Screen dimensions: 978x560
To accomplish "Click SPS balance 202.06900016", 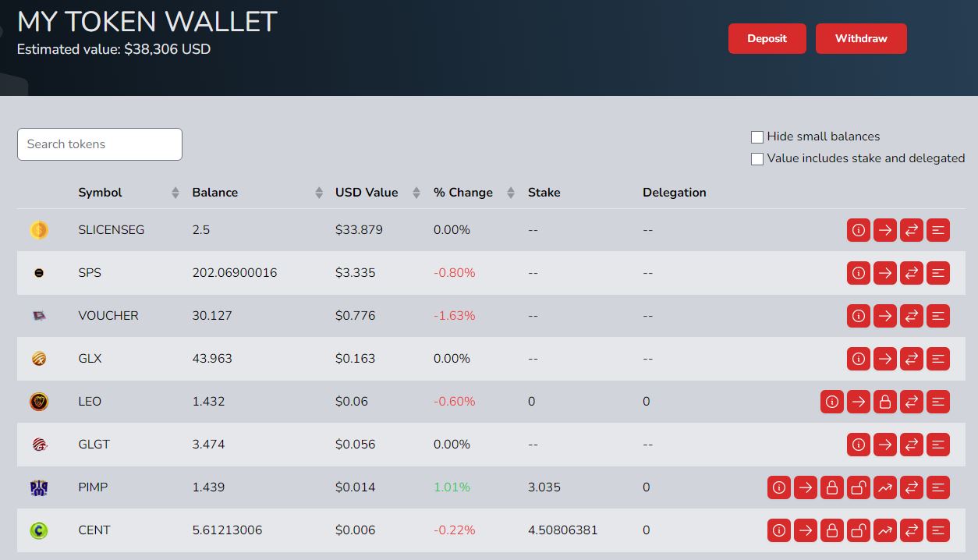I will tap(235, 273).
